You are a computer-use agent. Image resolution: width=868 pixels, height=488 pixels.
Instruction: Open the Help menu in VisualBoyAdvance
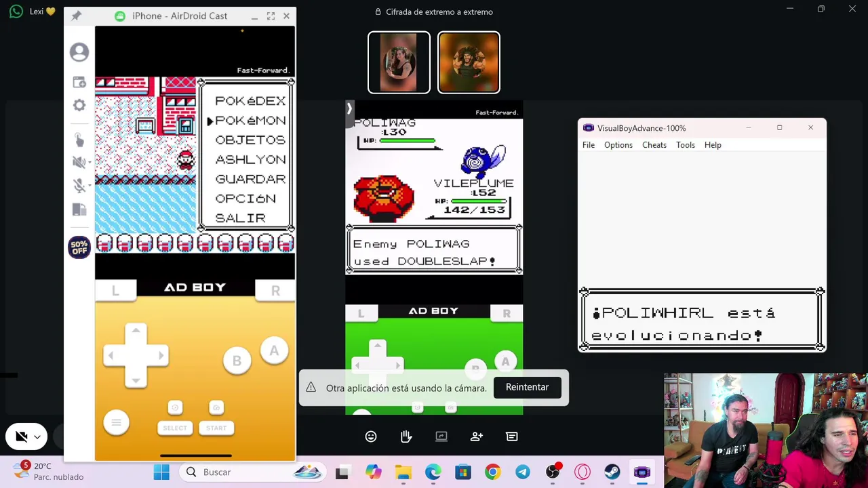click(x=713, y=145)
